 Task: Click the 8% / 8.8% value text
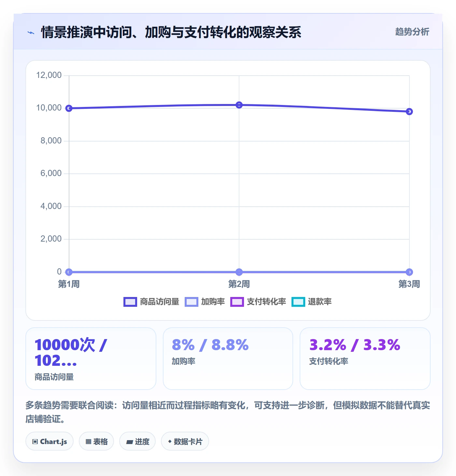pyautogui.click(x=210, y=345)
